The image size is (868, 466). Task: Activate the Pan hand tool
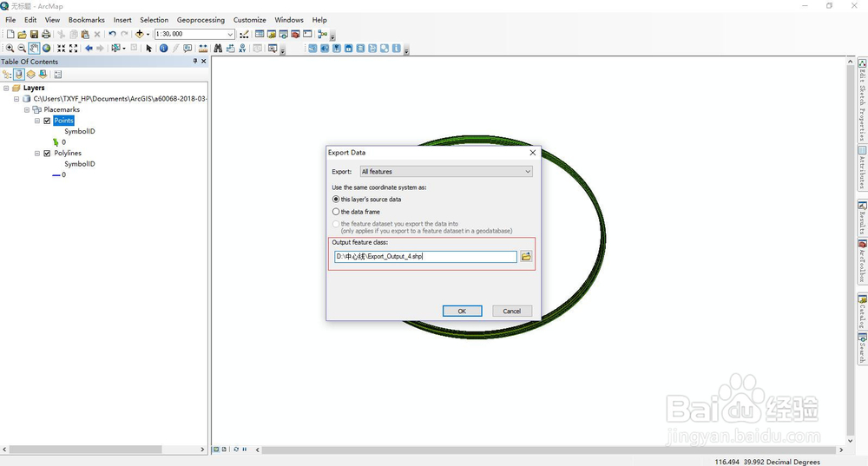point(35,49)
